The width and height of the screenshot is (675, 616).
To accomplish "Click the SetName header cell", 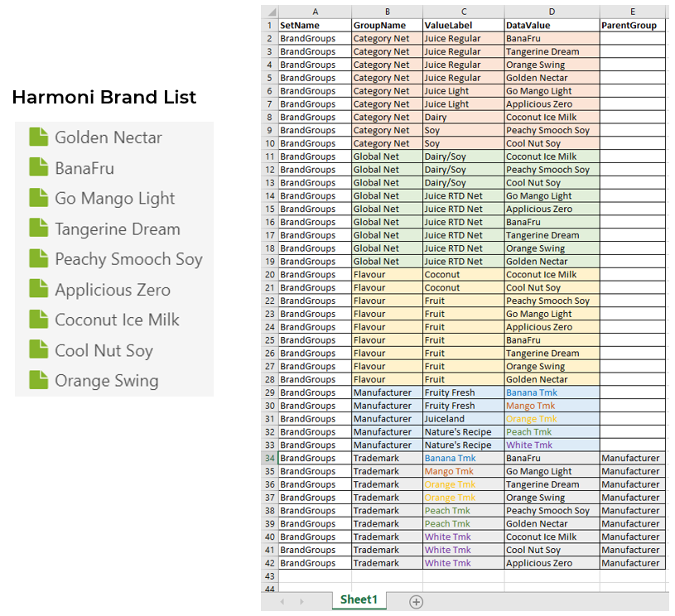I will click(315, 25).
